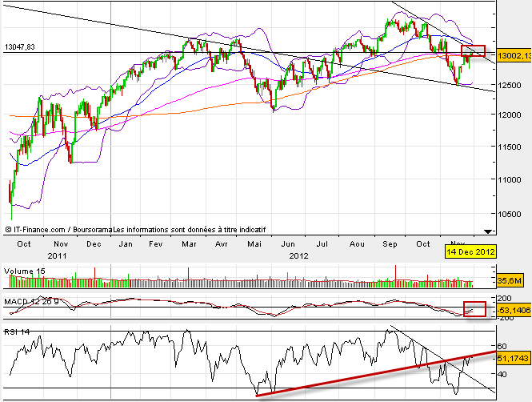
Task: Select the Volume 15 indicator label
Action: [24, 271]
